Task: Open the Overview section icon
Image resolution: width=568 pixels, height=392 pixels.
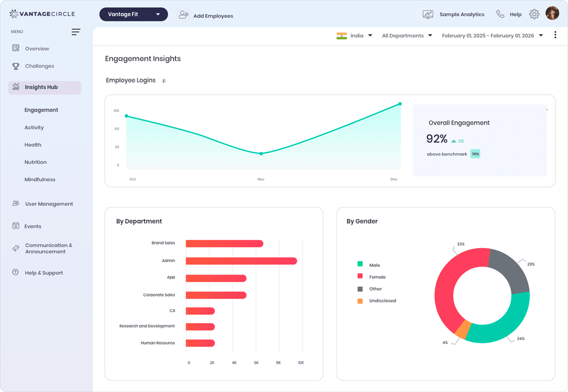Action: 15,48
